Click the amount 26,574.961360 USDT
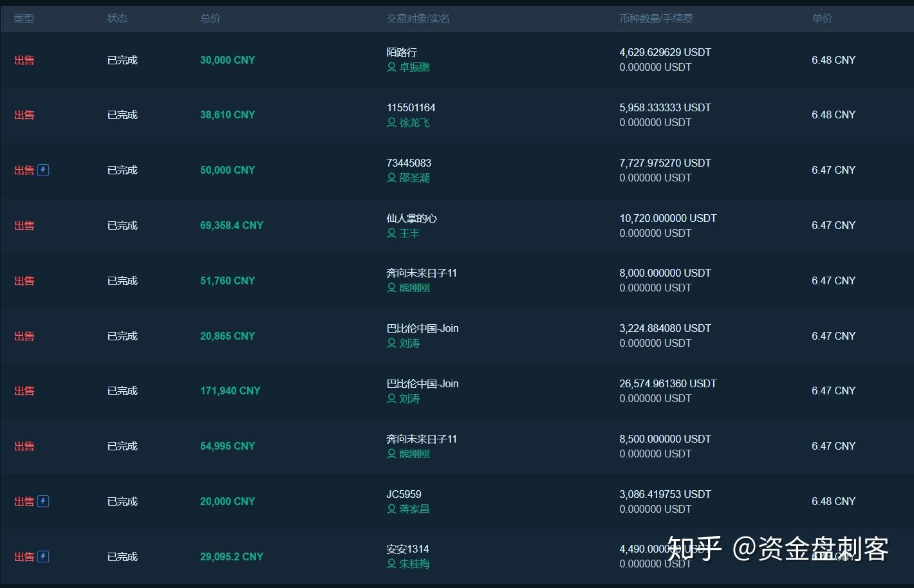This screenshot has height=588, width=914. point(667,383)
